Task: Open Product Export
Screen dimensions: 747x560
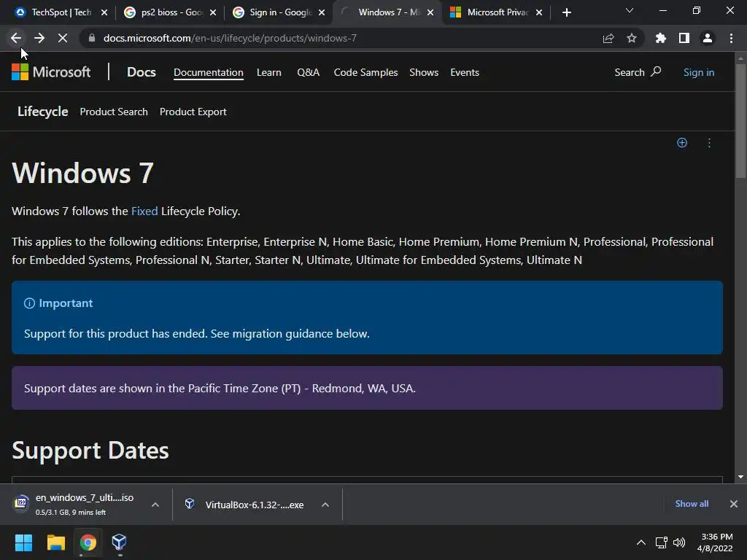Action: point(193,112)
